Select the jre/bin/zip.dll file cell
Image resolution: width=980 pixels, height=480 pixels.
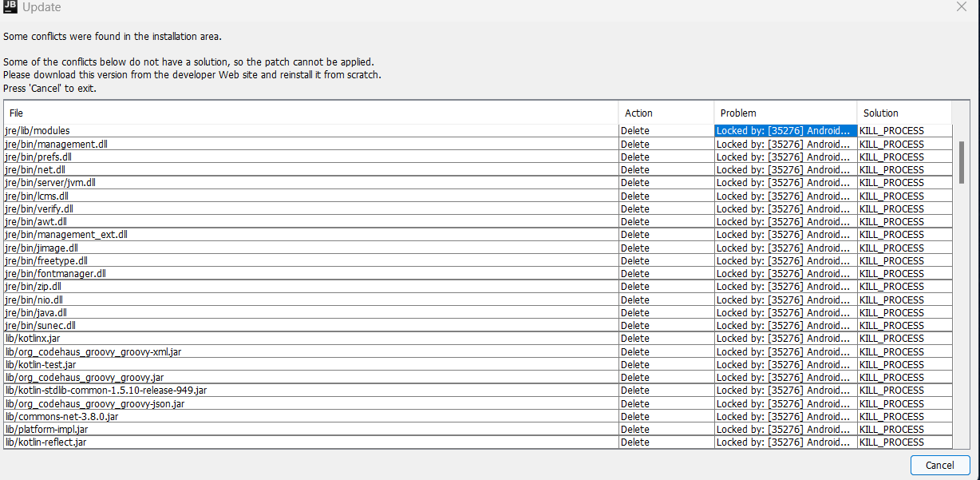311,286
